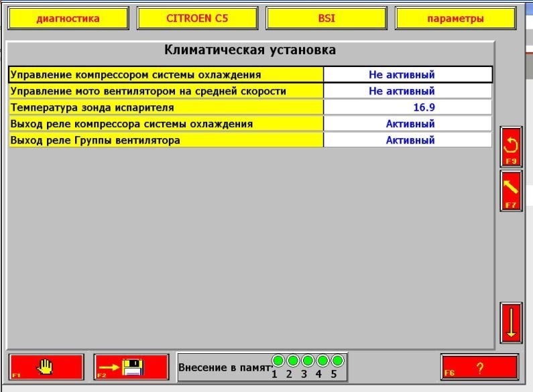Switch to the CITROEN C5 tab
Image resolution: width=533 pixels, height=392 pixels.
196,19
